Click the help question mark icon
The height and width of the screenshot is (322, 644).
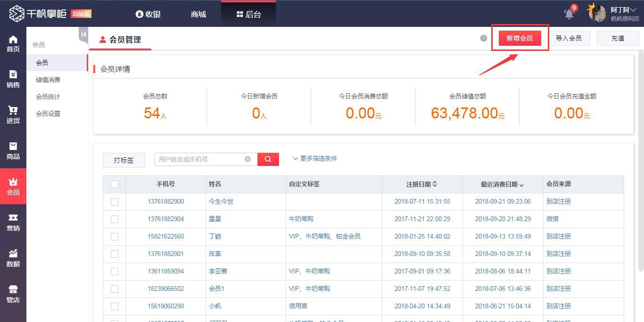[483, 38]
